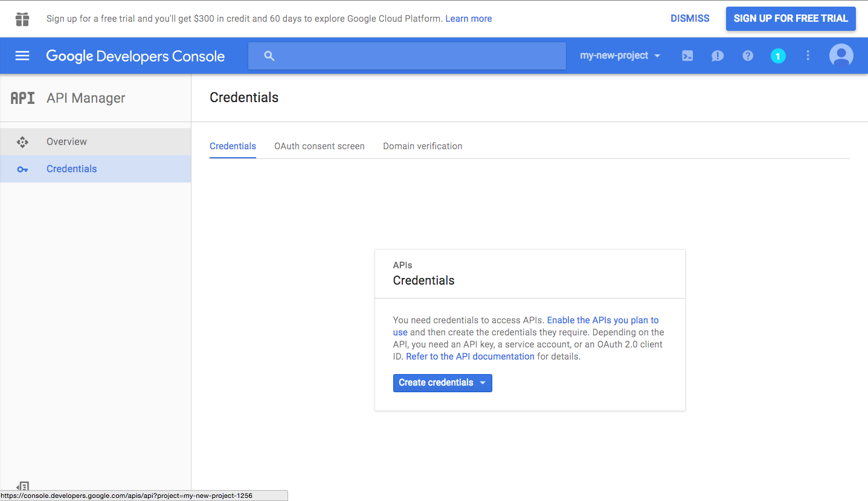
Task: Open the three-dot more options menu
Action: point(808,56)
